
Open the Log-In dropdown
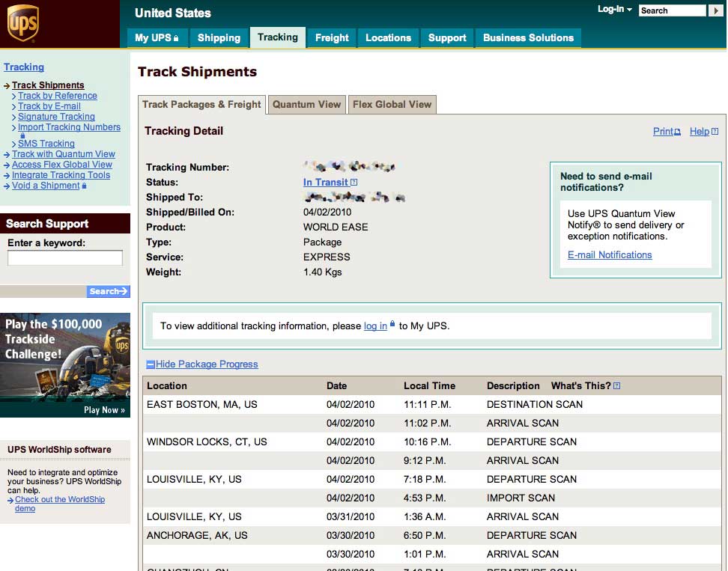615,9
